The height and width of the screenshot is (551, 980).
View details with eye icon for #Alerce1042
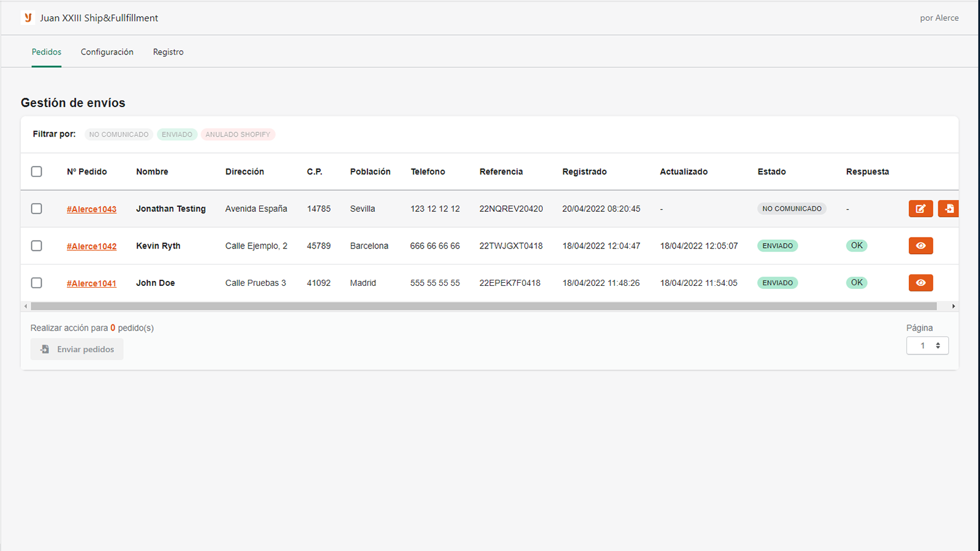pos(921,246)
